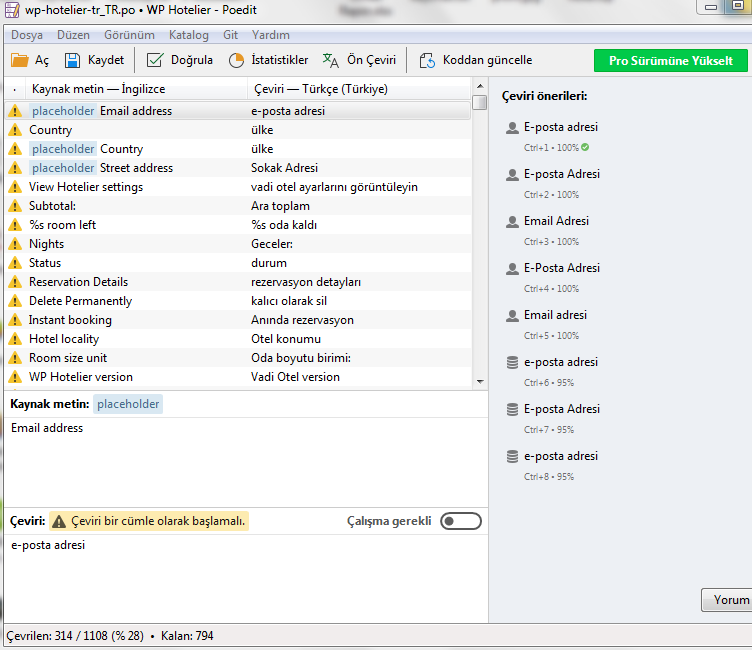Click warning icon on View Hotelier settings row
The image size is (752, 650).
click(x=15, y=187)
